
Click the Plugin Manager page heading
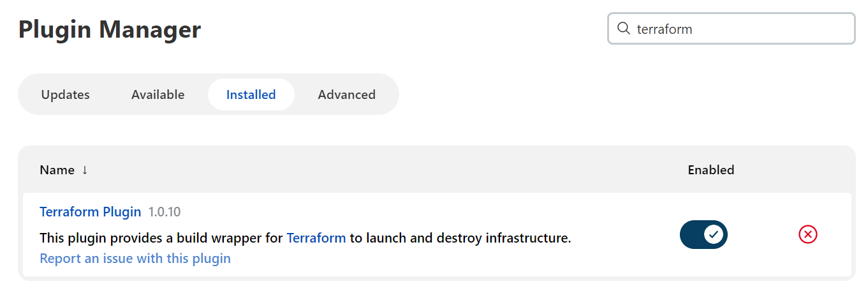[x=110, y=29]
